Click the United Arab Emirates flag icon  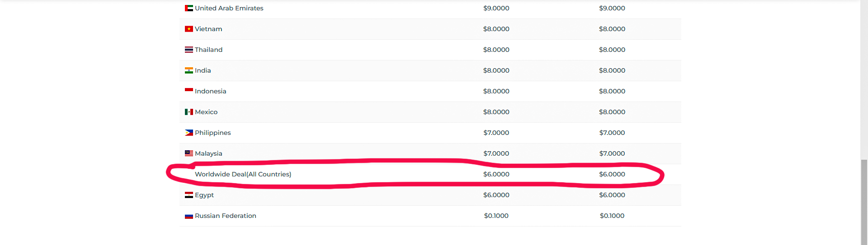[x=189, y=8]
